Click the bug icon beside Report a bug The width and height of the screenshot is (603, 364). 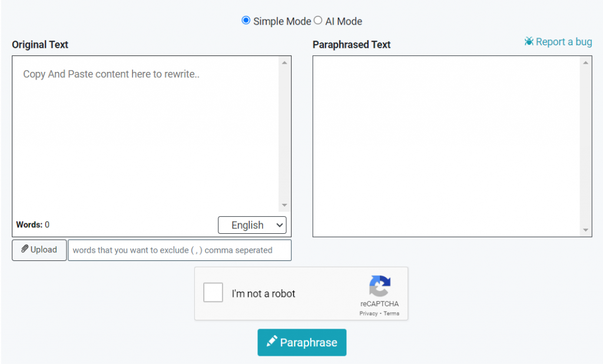tap(529, 42)
